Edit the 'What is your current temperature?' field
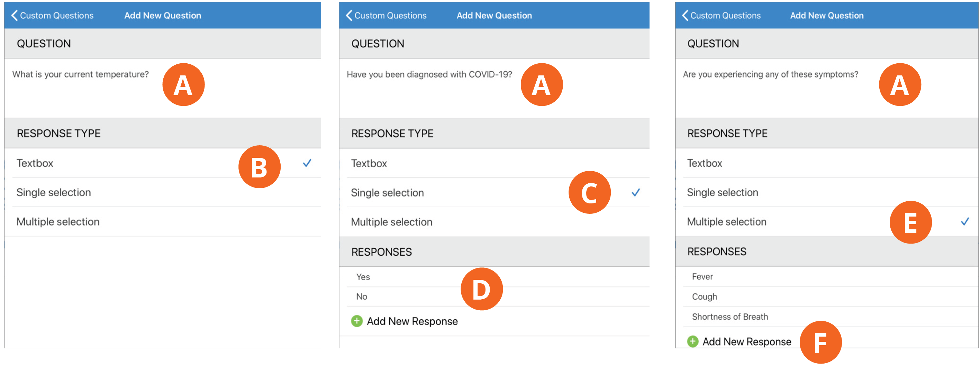 pyautogui.click(x=163, y=88)
